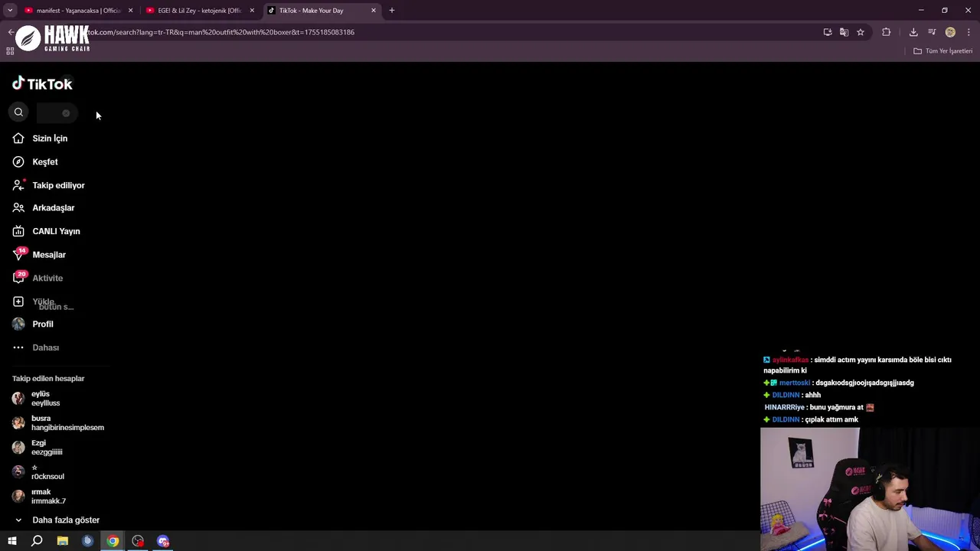Click Chrome icon in taskbar

tap(113, 541)
